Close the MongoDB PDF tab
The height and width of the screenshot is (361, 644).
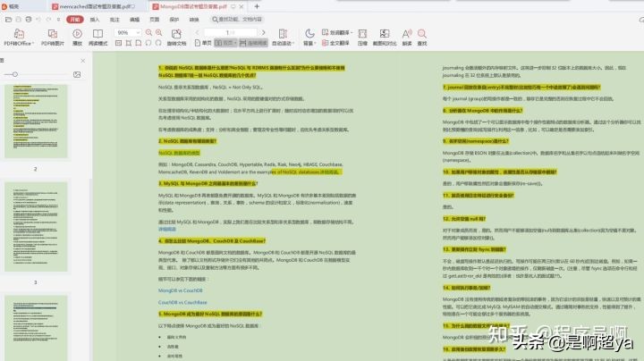241,6
